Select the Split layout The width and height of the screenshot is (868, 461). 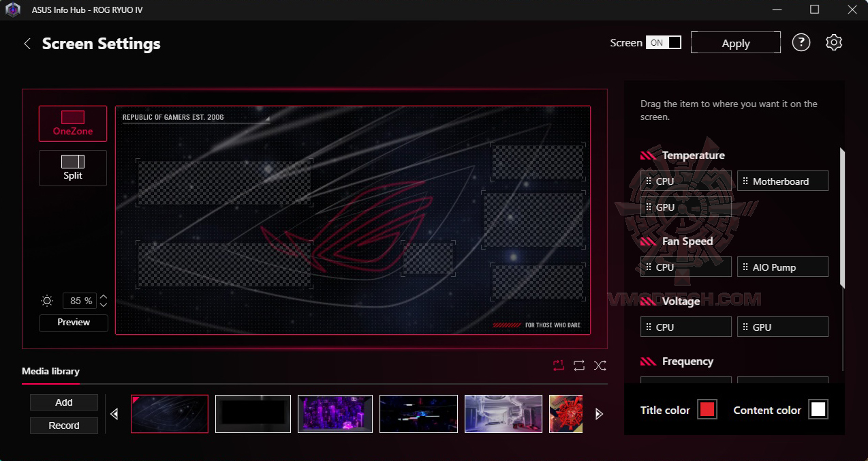[73, 168]
